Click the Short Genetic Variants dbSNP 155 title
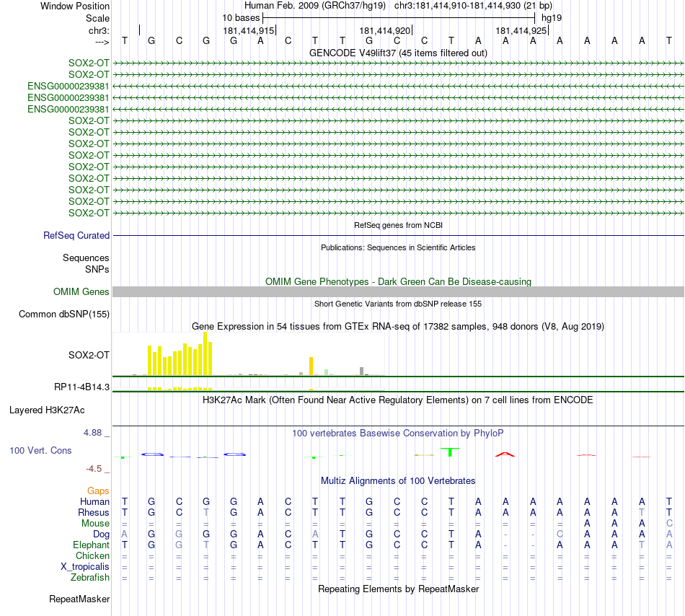The width and height of the screenshot is (685, 616). click(x=398, y=304)
